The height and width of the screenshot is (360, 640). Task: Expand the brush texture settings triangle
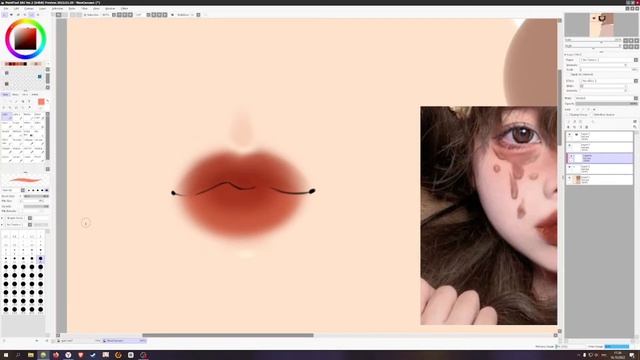pyautogui.click(x=2, y=224)
